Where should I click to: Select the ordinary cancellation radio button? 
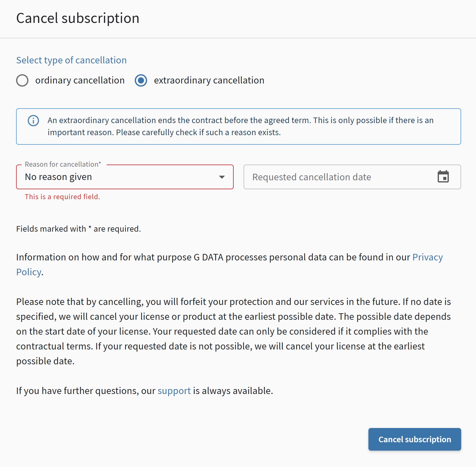coord(22,80)
